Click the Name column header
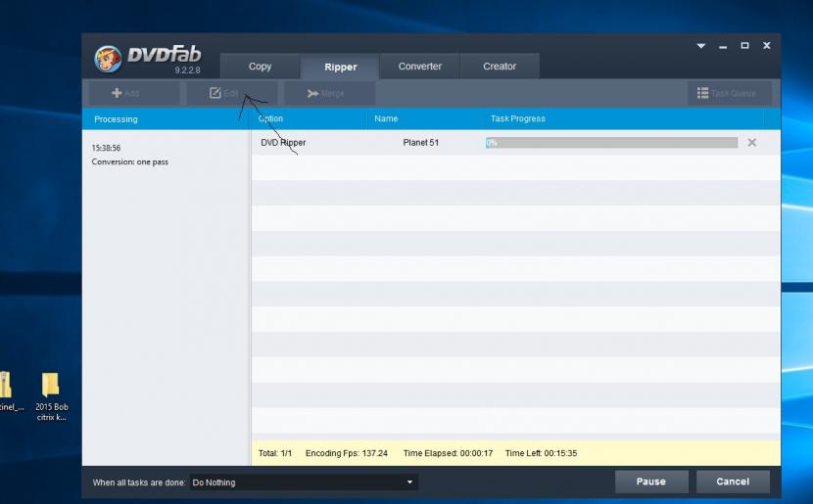This screenshot has width=813, height=504. [x=386, y=118]
